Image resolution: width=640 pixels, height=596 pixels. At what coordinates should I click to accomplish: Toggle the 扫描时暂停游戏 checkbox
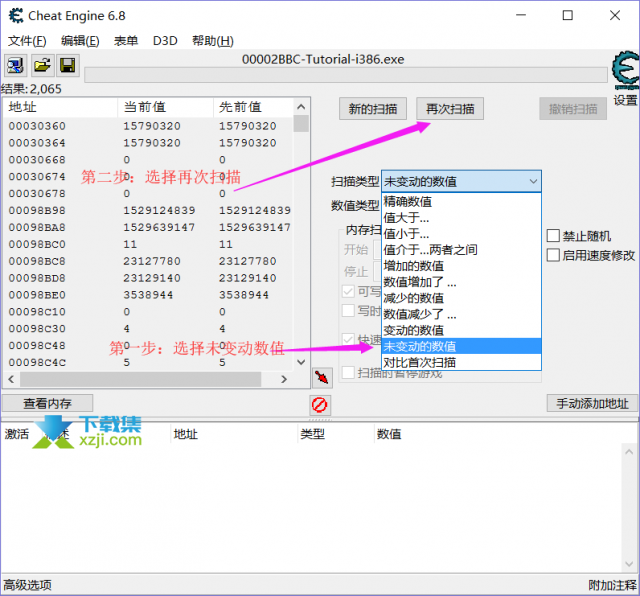click(x=348, y=372)
